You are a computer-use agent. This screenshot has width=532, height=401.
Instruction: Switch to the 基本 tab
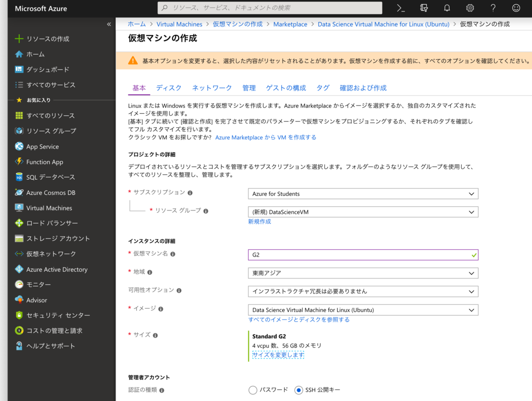[x=139, y=88]
